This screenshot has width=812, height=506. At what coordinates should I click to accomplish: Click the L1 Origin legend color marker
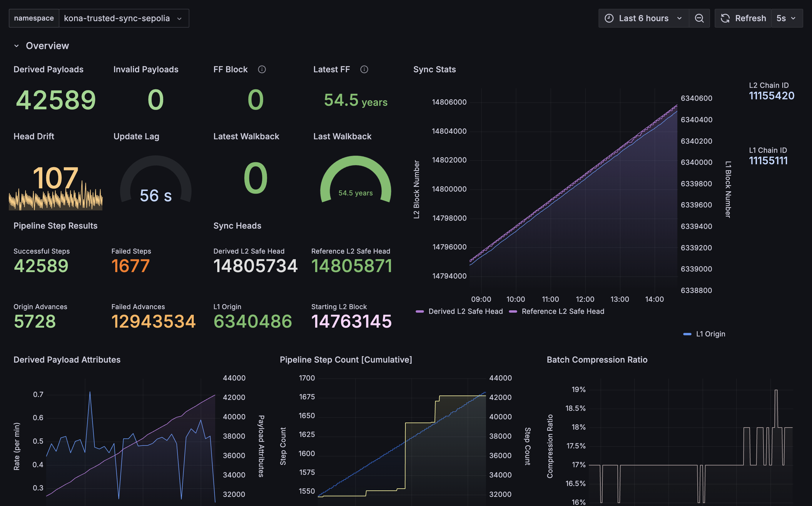pos(687,334)
